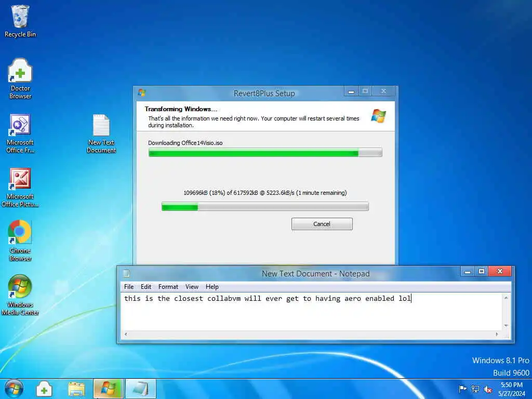This screenshot has height=399, width=532.
Task: Click Notepad vertical scrollbar down arrow
Action: 506,326
